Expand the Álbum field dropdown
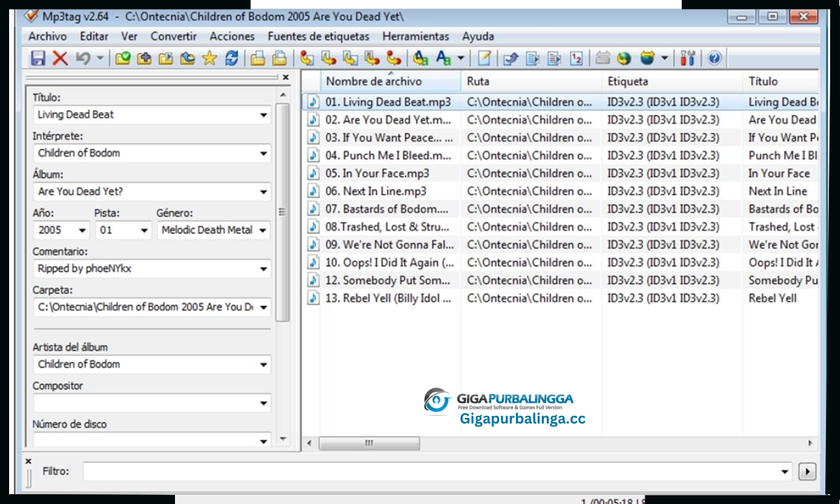This screenshot has height=504, width=840. tap(264, 192)
